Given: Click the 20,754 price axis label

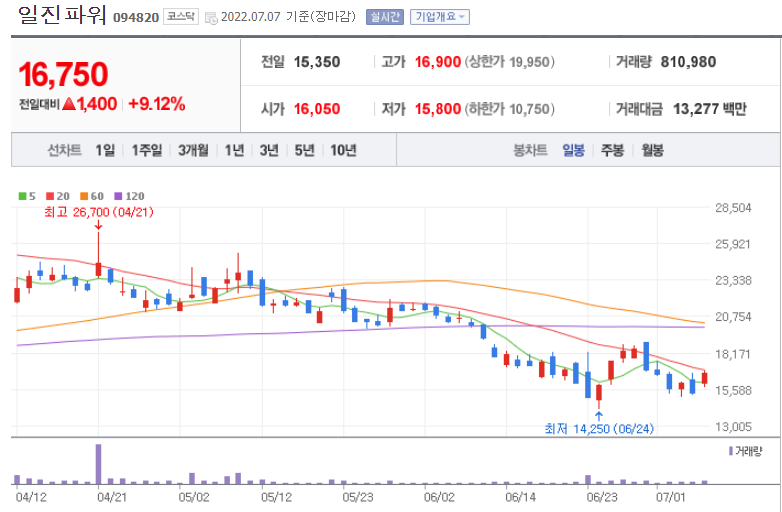Looking at the screenshot, I should 733,317.
